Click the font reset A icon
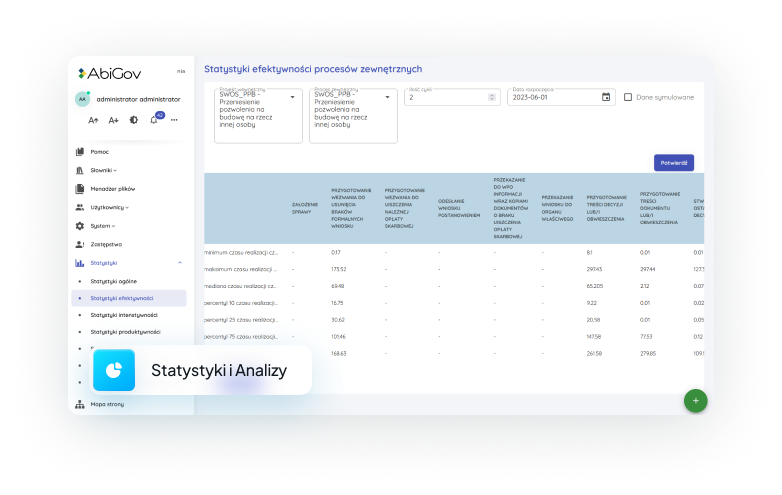 [93, 120]
